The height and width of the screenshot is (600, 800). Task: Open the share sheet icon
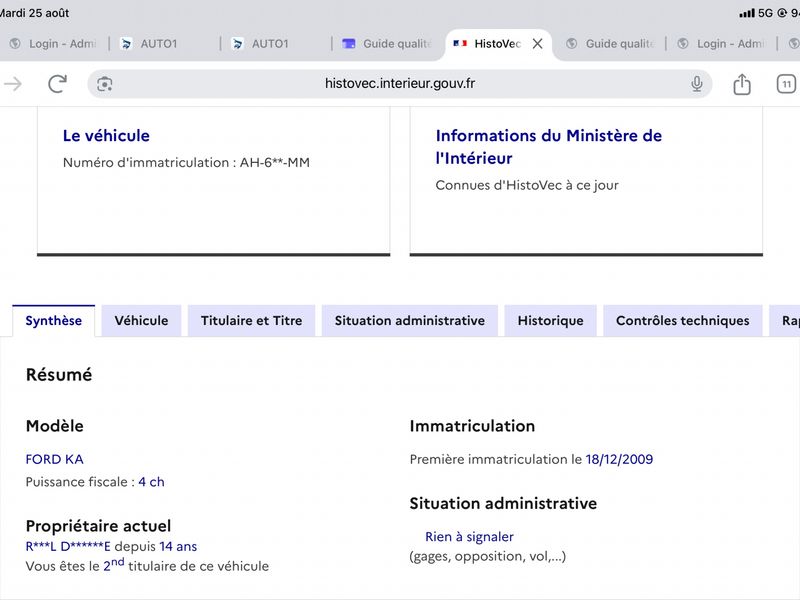coord(742,84)
